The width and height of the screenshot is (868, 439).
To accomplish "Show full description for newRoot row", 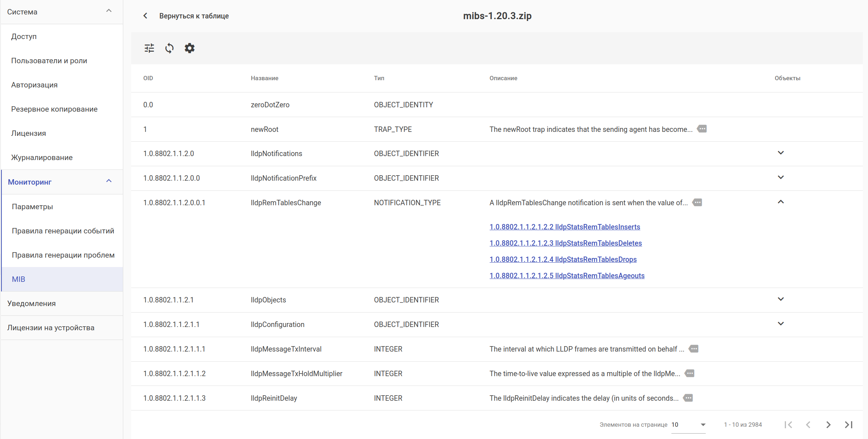I will pyautogui.click(x=702, y=129).
